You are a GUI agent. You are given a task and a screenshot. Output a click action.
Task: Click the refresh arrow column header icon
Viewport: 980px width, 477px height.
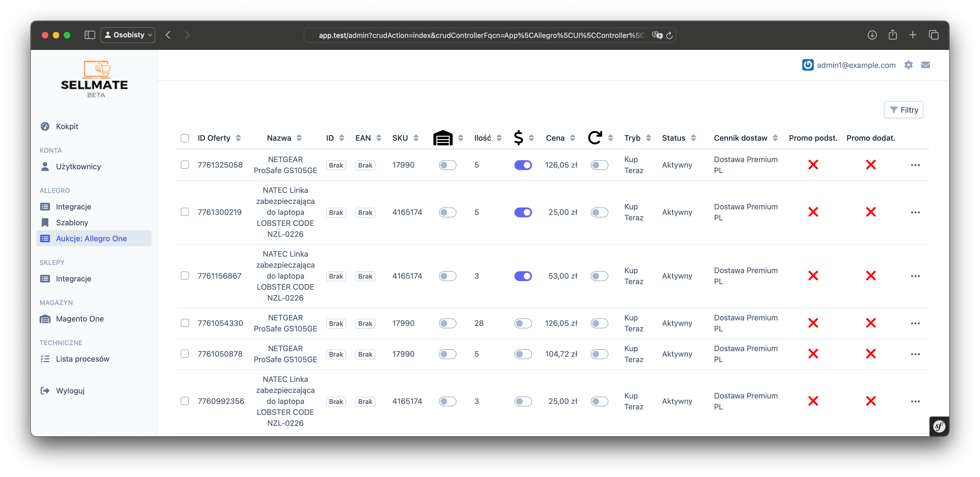click(x=595, y=138)
